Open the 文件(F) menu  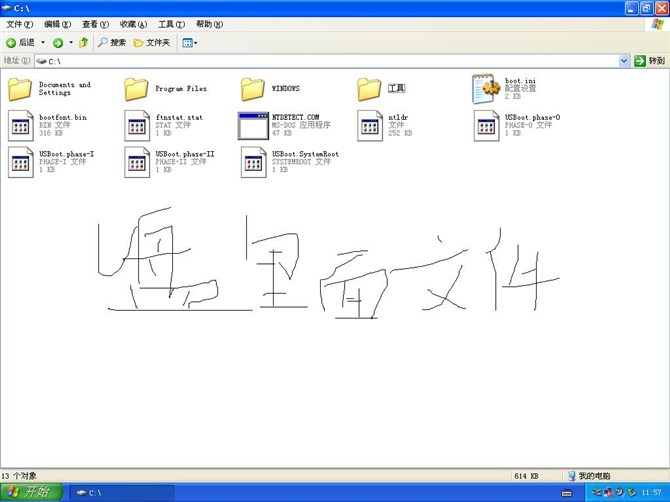click(x=19, y=24)
